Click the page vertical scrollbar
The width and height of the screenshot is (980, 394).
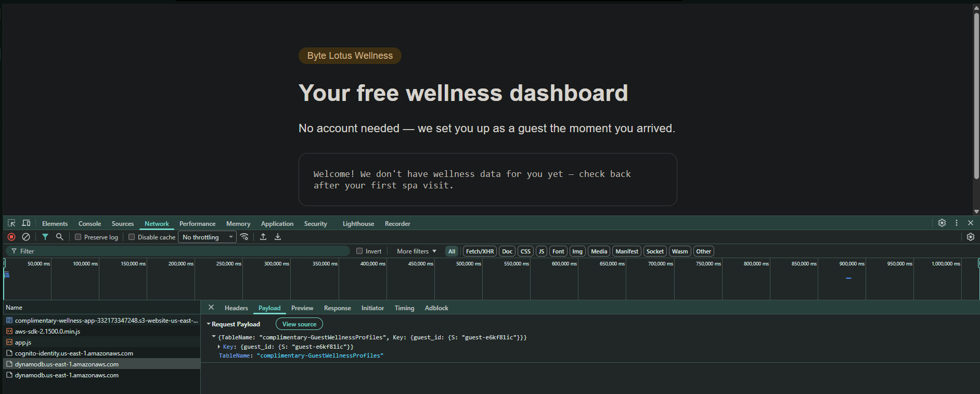click(x=976, y=96)
